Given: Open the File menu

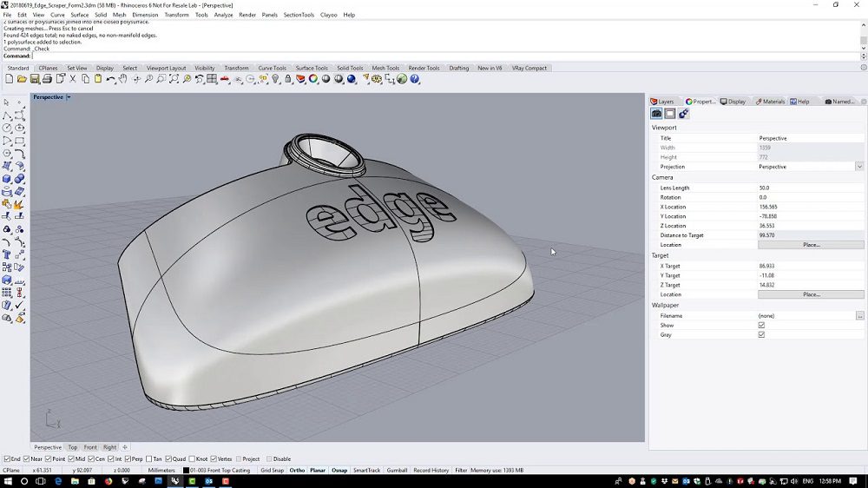Looking at the screenshot, I should [7, 15].
